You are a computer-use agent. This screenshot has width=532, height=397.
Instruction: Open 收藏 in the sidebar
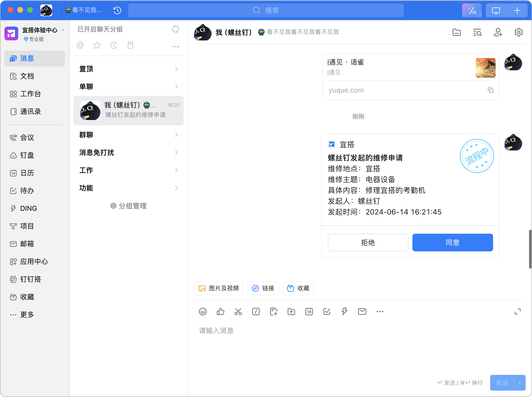coord(35,297)
